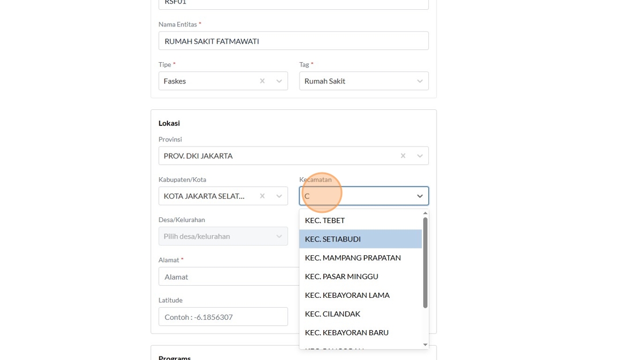
Task: Collapse the Kecamatan dropdown arrow
Action: coord(420,196)
